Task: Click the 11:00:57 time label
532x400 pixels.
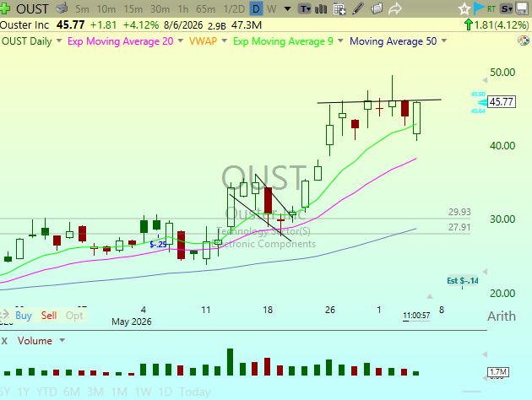Action: pos(416,316)
